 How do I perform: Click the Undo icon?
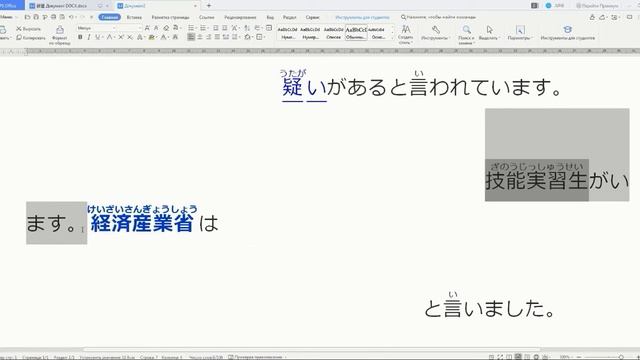coord(71,17)
